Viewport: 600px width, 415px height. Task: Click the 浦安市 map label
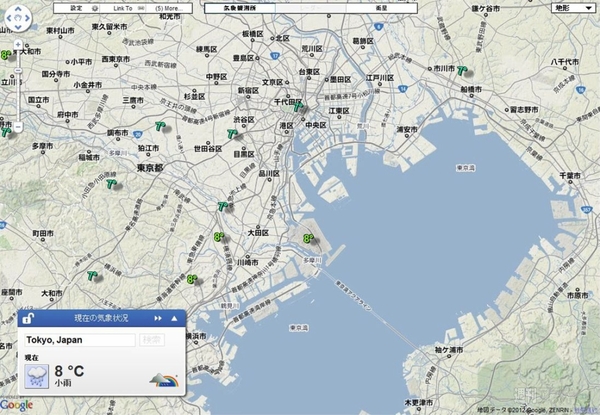[407, 129]
